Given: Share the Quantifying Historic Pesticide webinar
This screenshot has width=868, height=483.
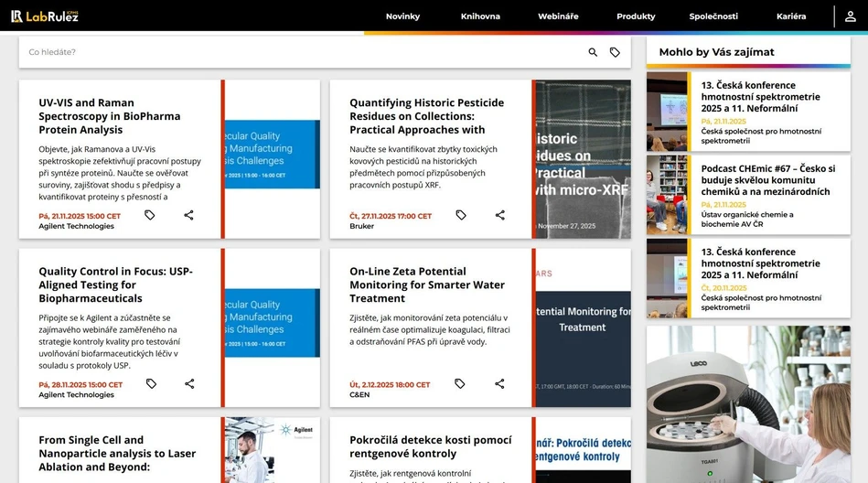Looking at the screenshot, I should click(499, 215).
